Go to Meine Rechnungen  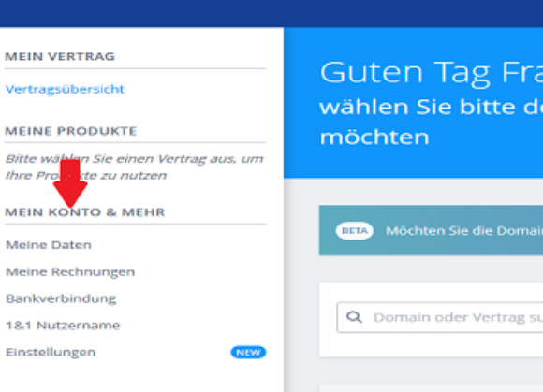pyautogui.click(x=70, y=272)
